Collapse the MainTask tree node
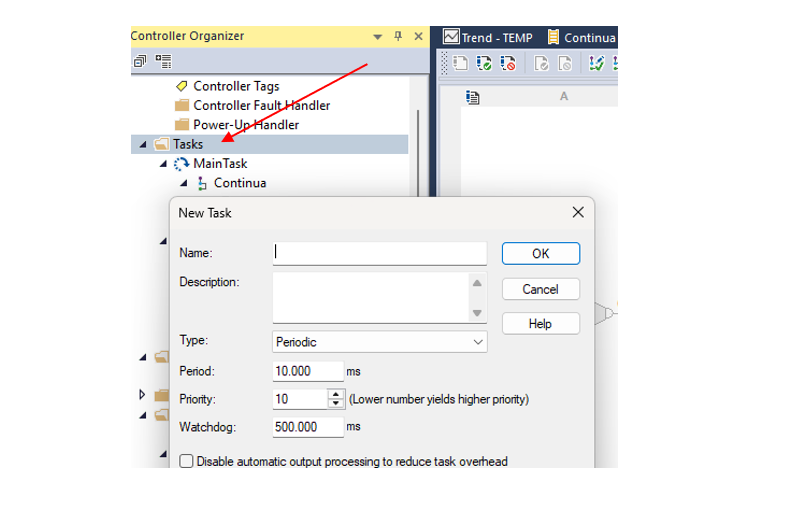This screenshot has height=515, width=800. [x=163, y=164]
